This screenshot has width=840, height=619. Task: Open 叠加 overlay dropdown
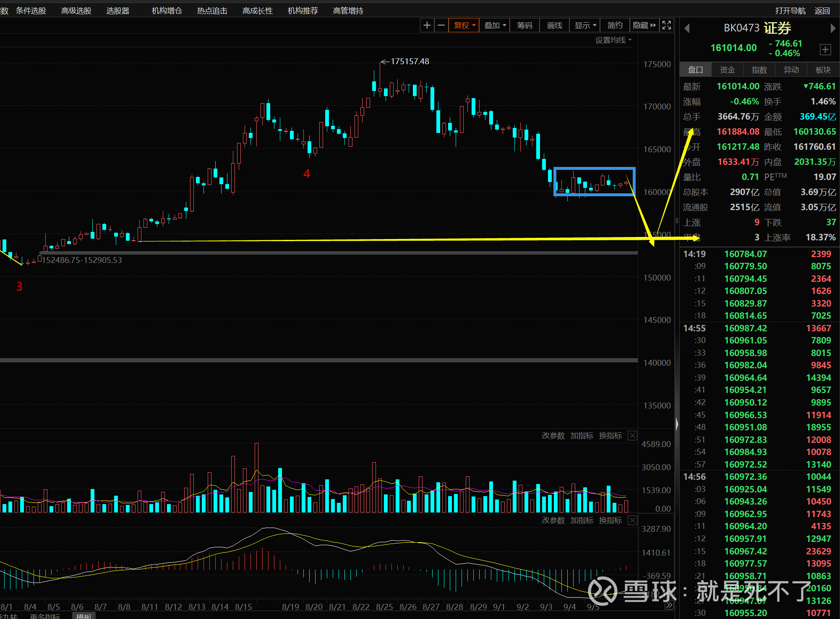pos(495,26)
